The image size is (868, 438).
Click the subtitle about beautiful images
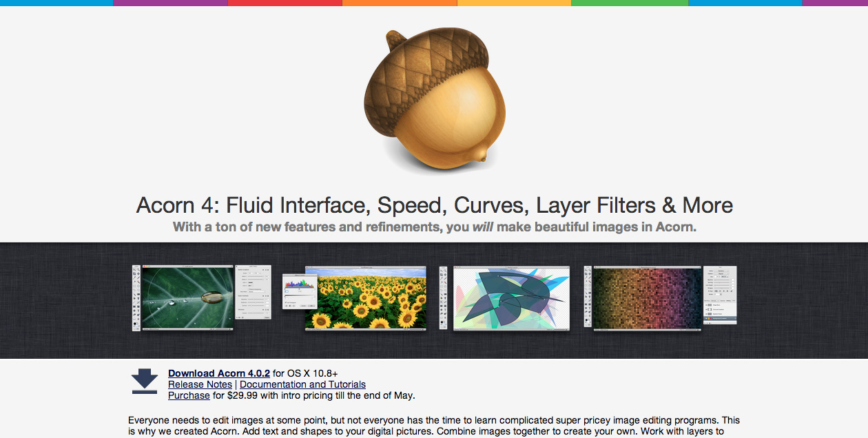[x=435, y=227]
